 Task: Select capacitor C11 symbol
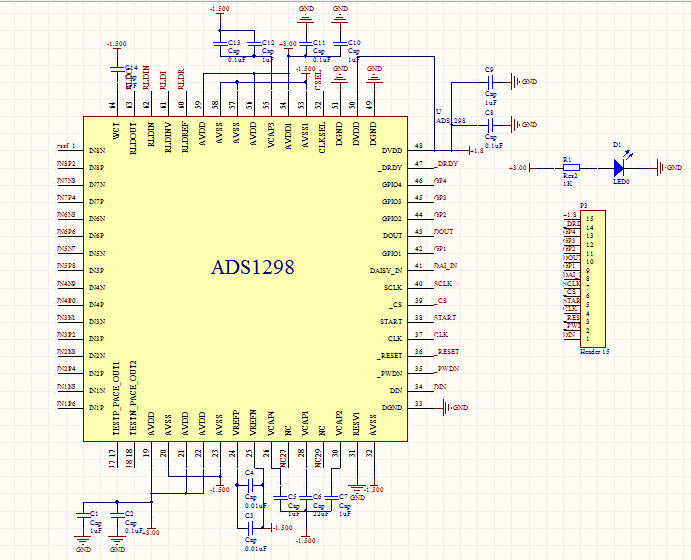(305, 44)
